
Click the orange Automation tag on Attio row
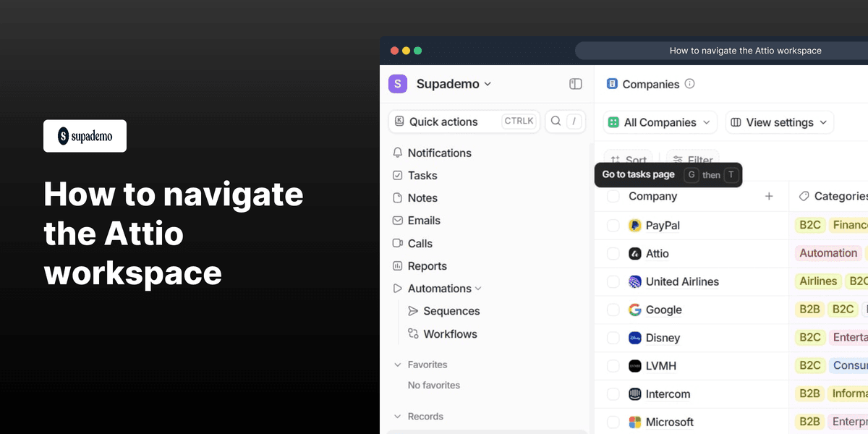[x=827, y=253]
